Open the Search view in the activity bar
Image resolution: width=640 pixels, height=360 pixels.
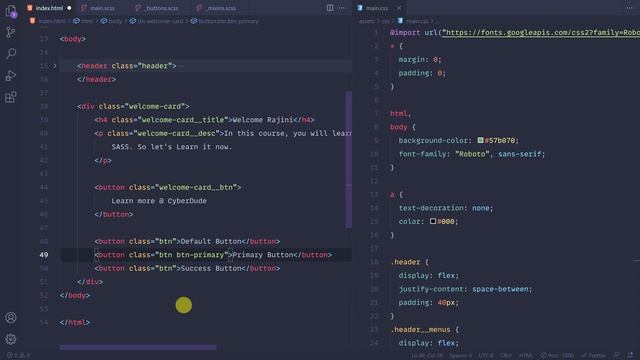11,53
